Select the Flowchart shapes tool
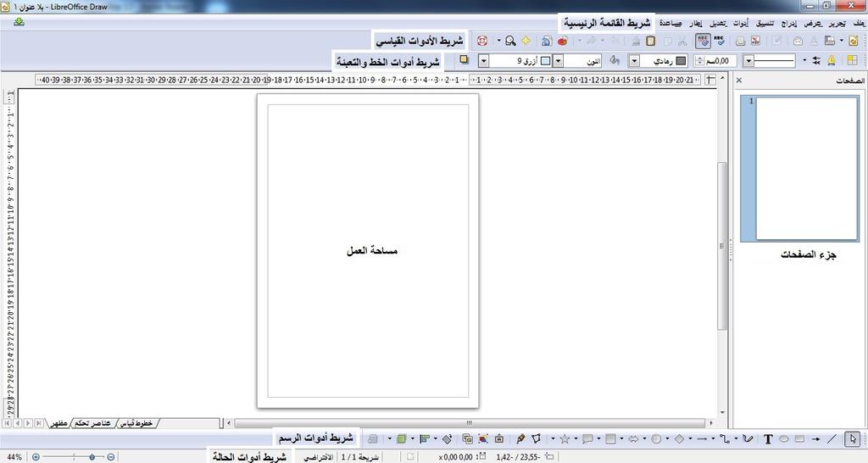 click(610, 438)
